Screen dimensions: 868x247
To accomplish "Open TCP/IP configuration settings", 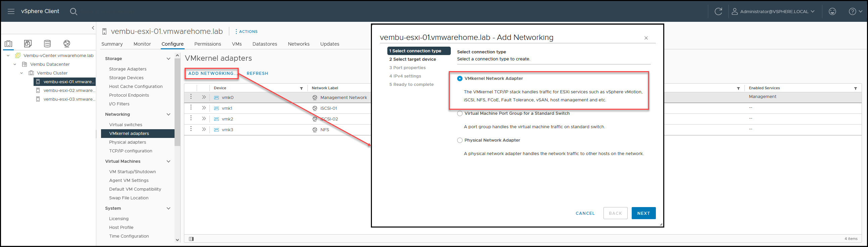I will click(131, 151).
